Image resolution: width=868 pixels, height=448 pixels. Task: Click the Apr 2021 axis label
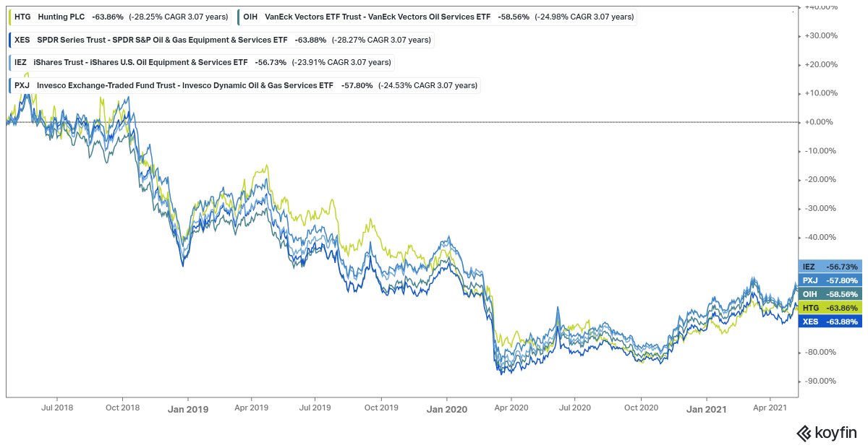[x=770, y=408]
